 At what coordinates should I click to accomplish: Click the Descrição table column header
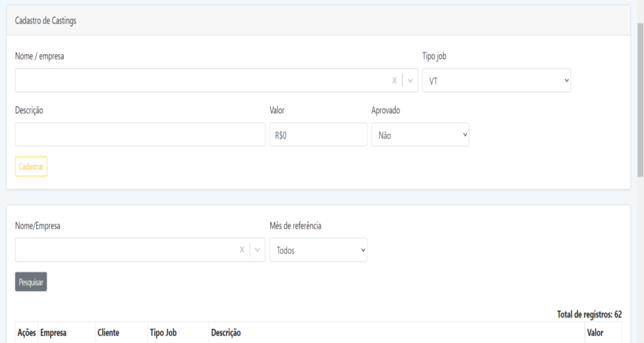(226, 333)
